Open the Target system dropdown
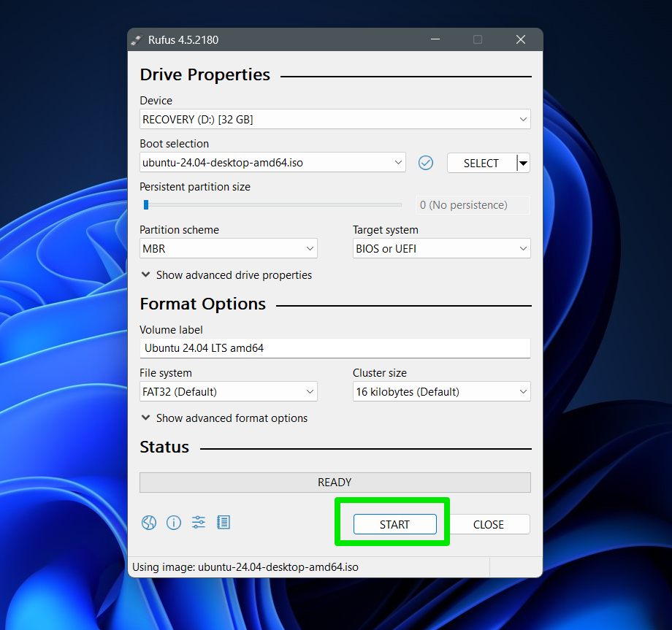Screen dimensions: 672x630 pyautogui.click(x=441, y=248)
